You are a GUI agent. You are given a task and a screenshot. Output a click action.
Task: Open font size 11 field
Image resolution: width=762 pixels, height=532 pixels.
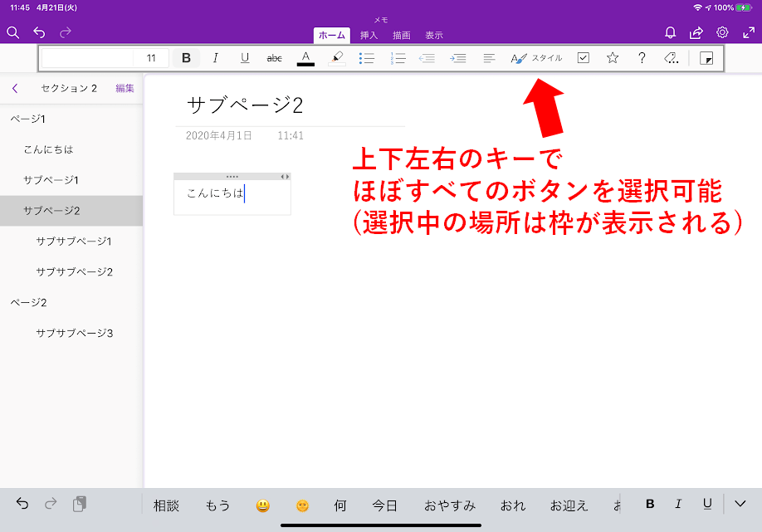pyautogui.click(x=151, y=58)
